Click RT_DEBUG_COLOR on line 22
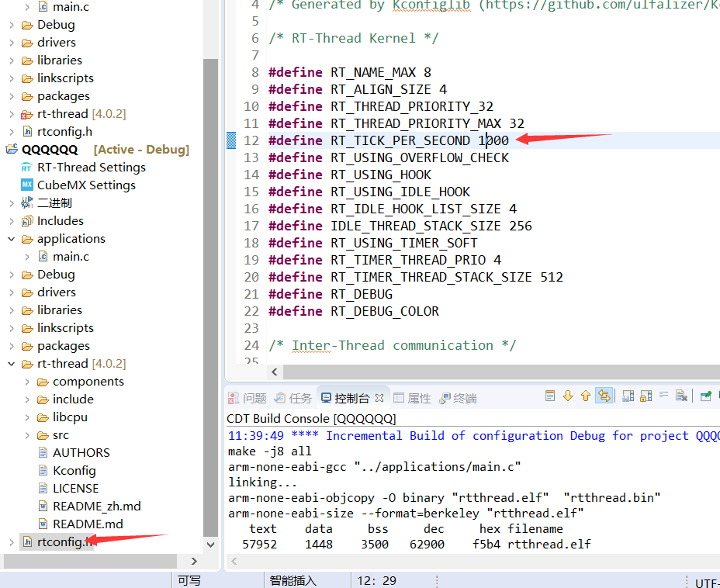This screenshot has width=720, height=588. (x=385, y=311)
